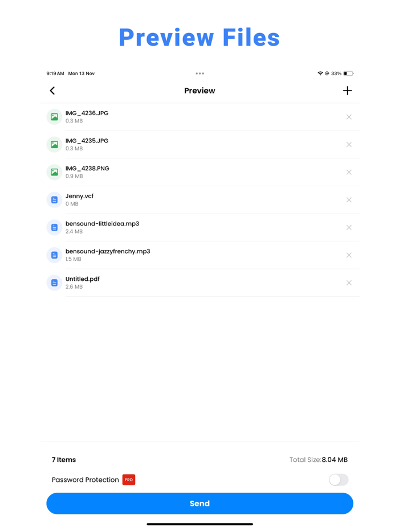Tap the ellipsis indicator in the status bar
The image size is (399, 532).
point(199,73)
